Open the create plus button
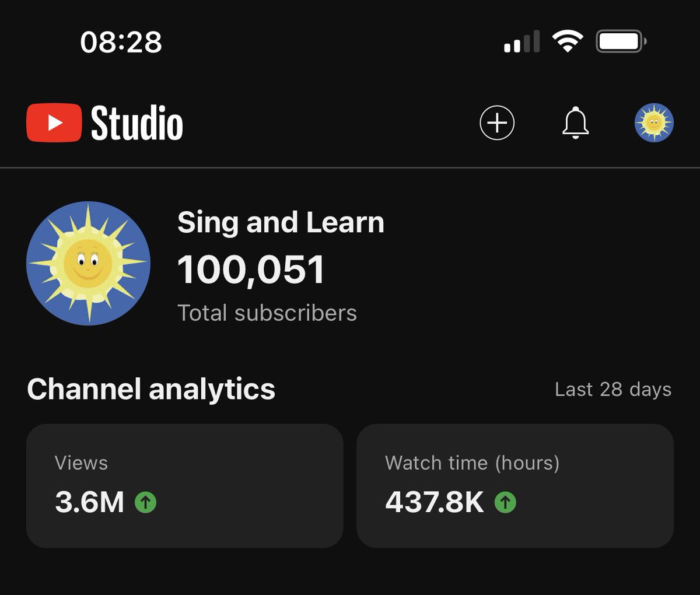The width and height of the screenshot is (700, 595). (497, 123)
